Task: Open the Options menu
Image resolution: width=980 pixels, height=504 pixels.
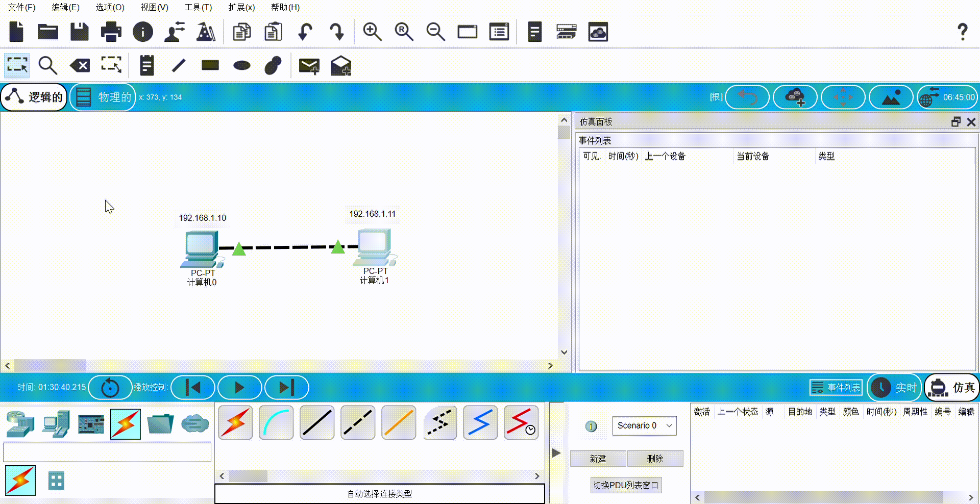Action: click(x=110, y=7)
